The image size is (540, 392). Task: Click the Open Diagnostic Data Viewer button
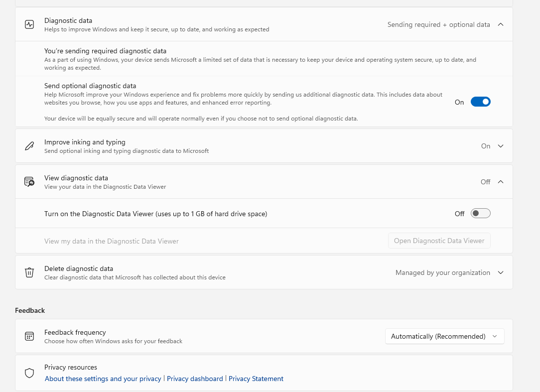tap(439, 241)
